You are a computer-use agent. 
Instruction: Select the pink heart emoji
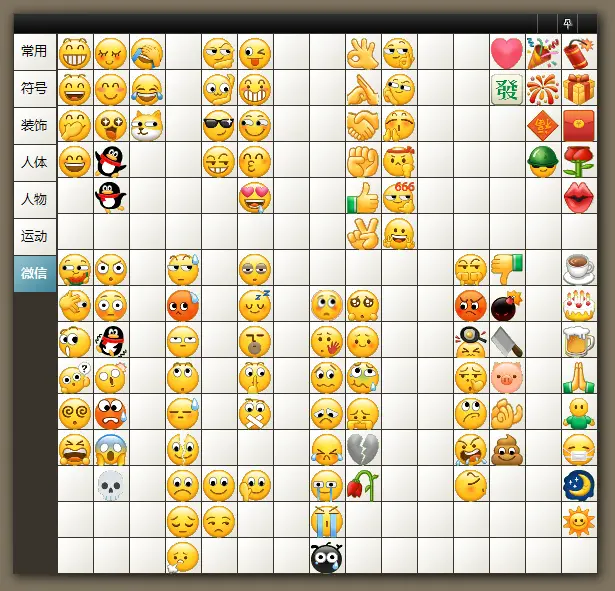pos(507,53)
